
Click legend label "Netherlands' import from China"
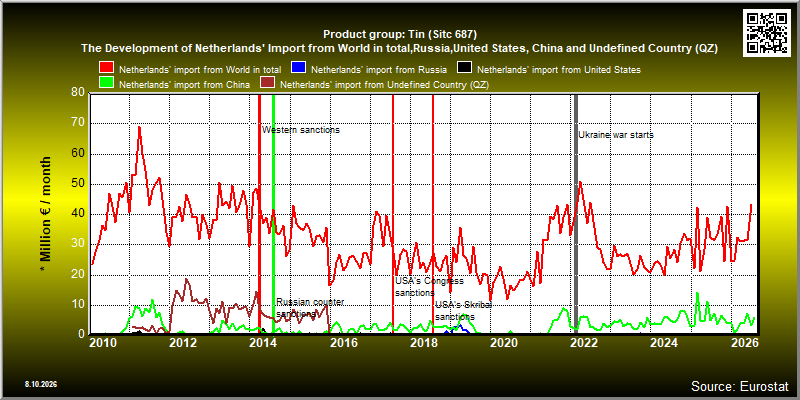[x=184, y=84]
